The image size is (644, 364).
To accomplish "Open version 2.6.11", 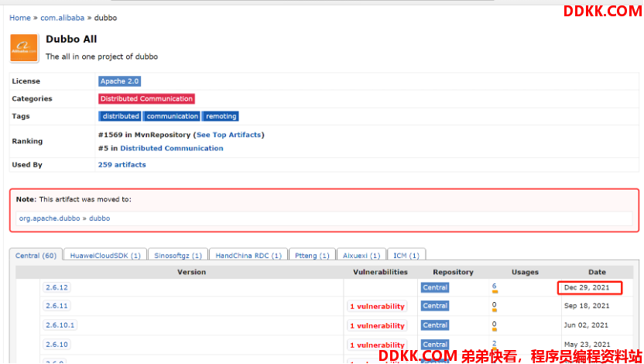I will (57, 306).
